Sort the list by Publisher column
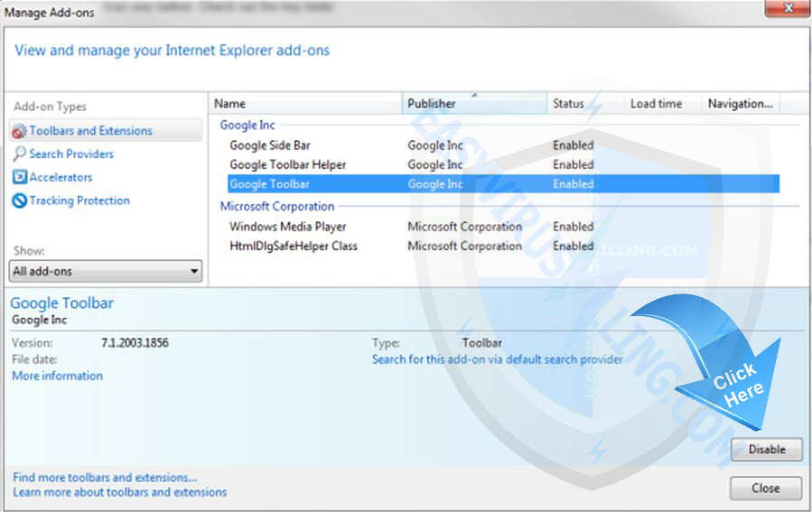This screenshot has height=512, width=812. pyautogui.click(x=474, y=104)
